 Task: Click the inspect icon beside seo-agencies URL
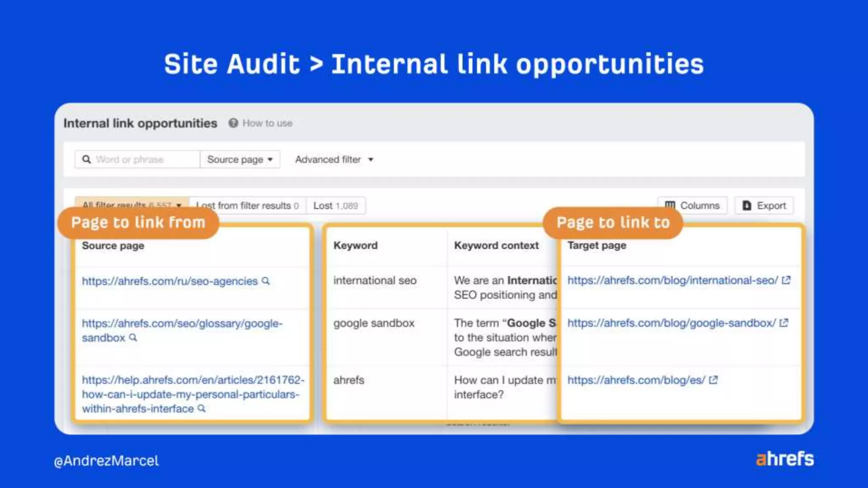point(266,281)
